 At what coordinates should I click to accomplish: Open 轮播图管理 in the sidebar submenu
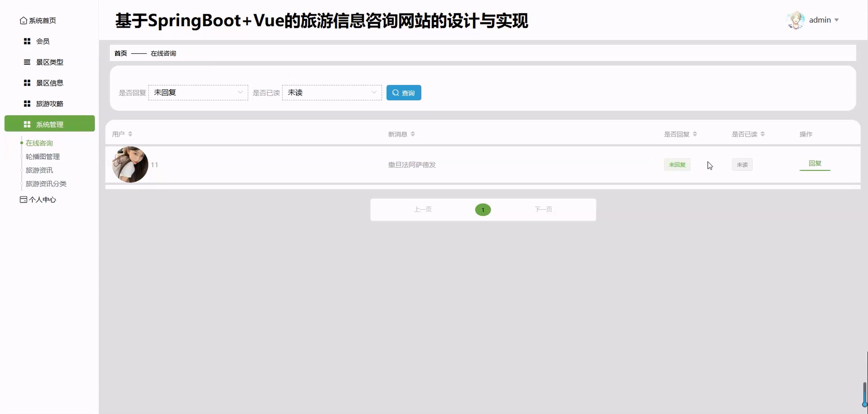[x=42, y=157]
